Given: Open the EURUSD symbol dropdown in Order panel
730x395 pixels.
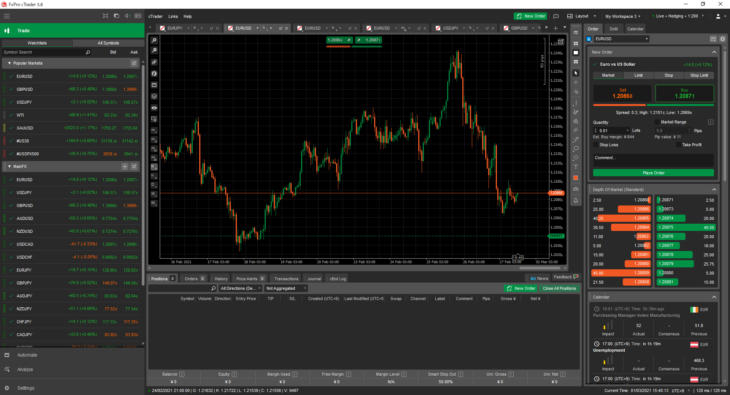Looking at the screenshot, I should tap(622, 39).
